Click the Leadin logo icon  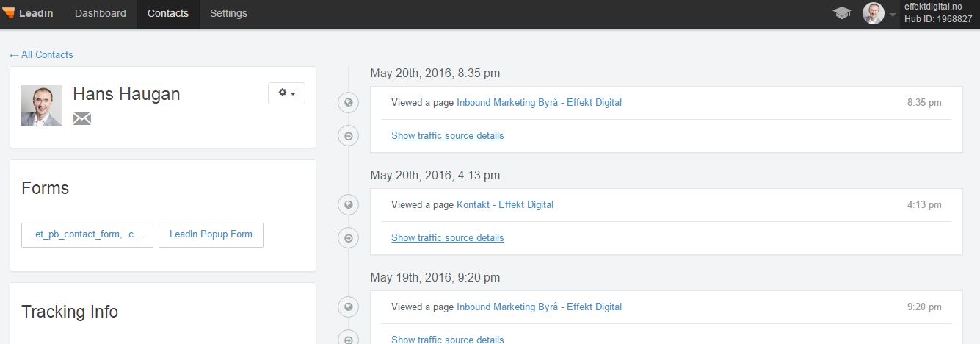point(9,13)
